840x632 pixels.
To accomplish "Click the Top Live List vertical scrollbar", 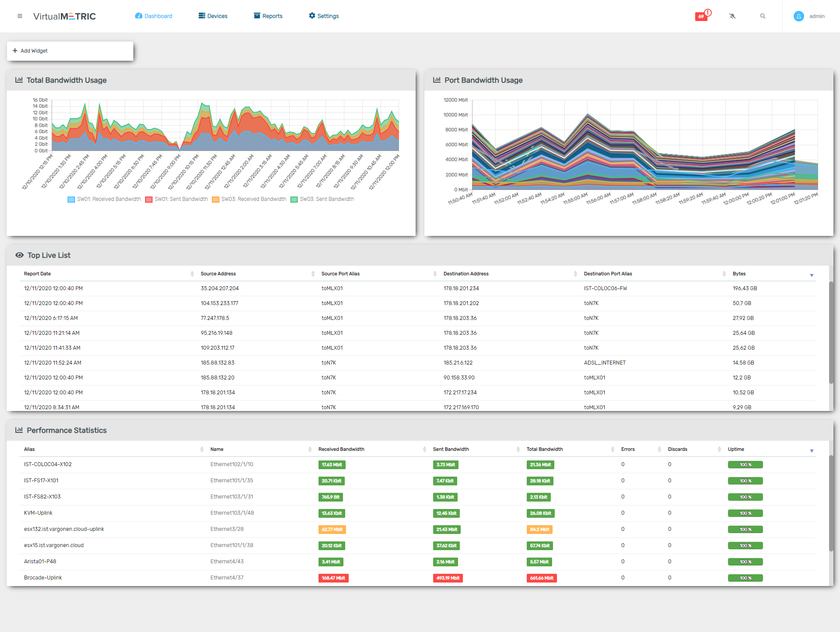I will coord(831,333).
